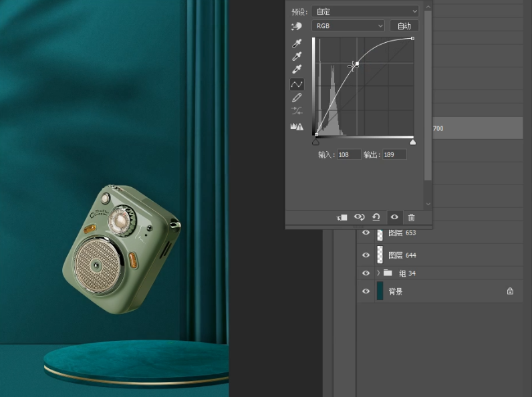The height and width of the screenshot is (397, 532).
Task: Activate the edit points curve tool
Action: tap(297, 84)
